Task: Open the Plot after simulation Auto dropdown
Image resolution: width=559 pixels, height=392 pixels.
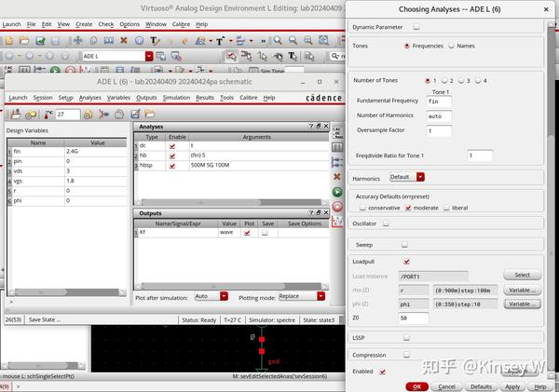Action: click(x=224, y=296)
